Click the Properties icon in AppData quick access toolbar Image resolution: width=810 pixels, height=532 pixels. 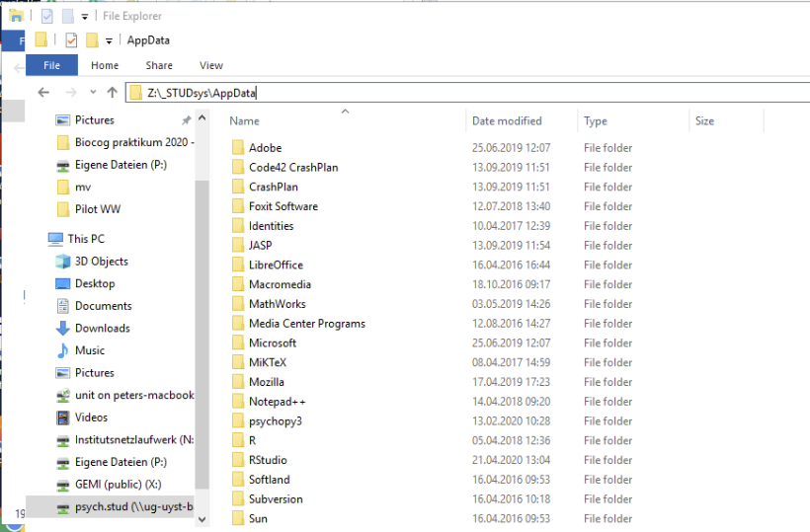click(71, 40)
